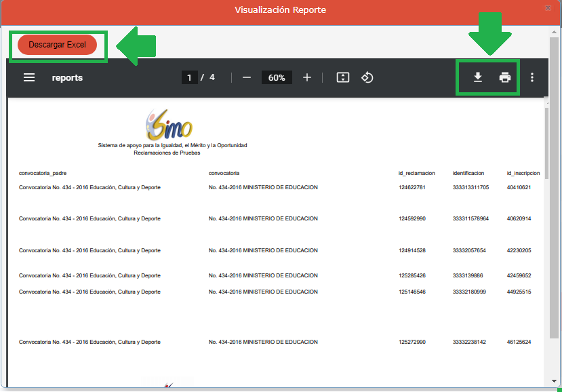This screenshot has width=562, height=392.
Task: Click the SIMO logo in the report
Action: [x=169, y=124]
